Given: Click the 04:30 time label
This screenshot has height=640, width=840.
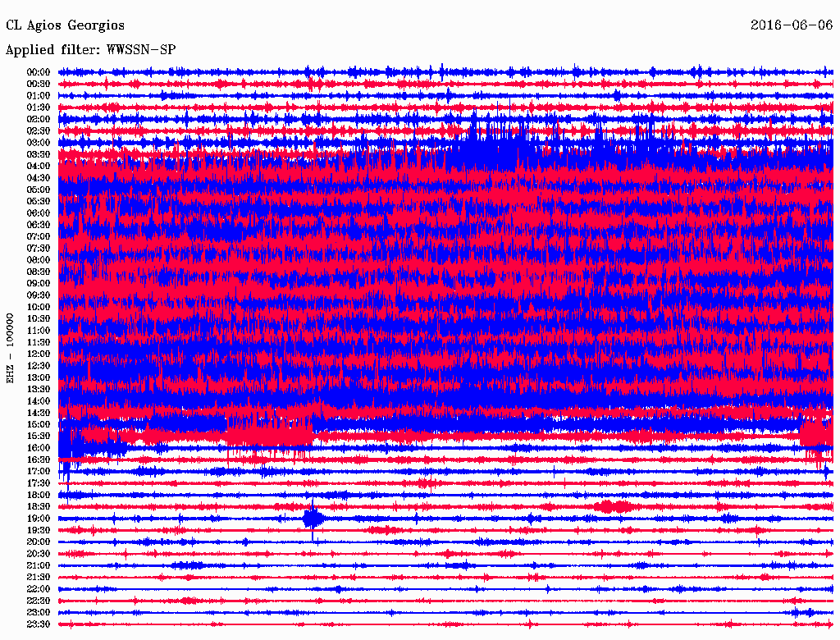Looking at the screenshot, I should 39,177.
